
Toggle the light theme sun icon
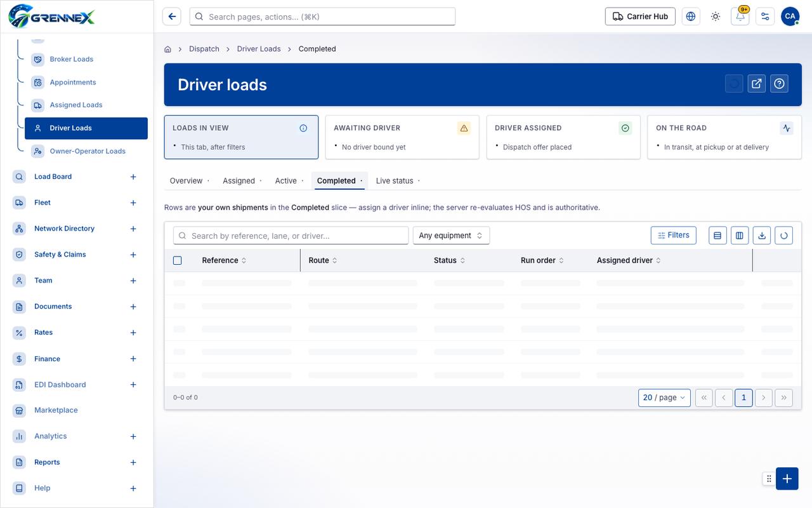pos(716,17)
